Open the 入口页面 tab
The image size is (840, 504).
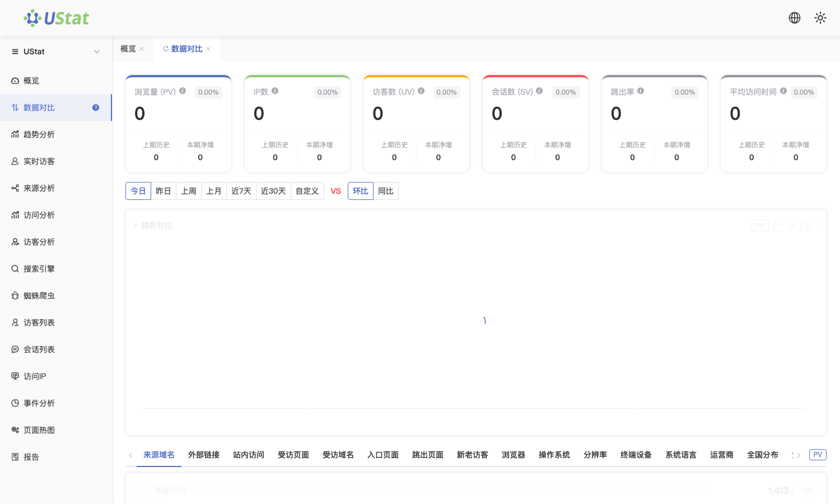point(383,455)
